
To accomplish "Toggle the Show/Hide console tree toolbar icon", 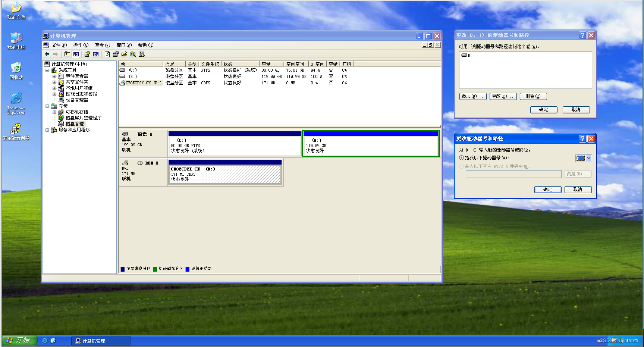I will point(76,54).
